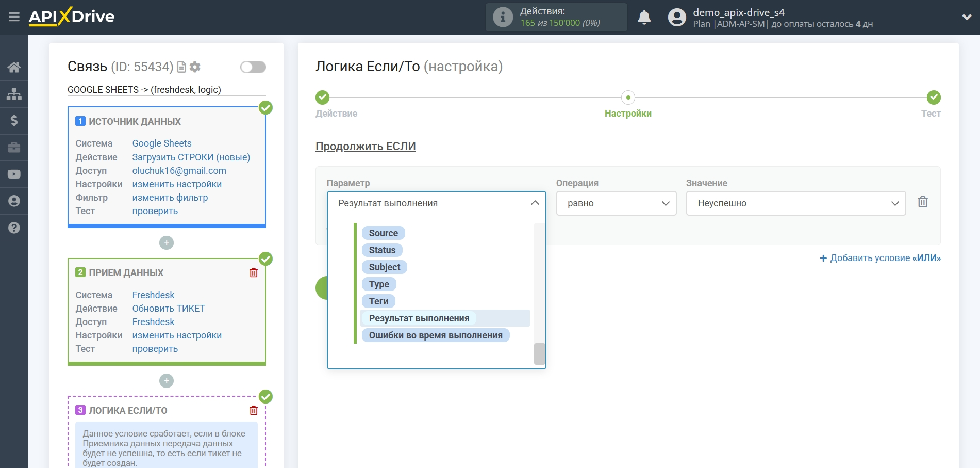Select Source parameter option

tap(384, 233)
